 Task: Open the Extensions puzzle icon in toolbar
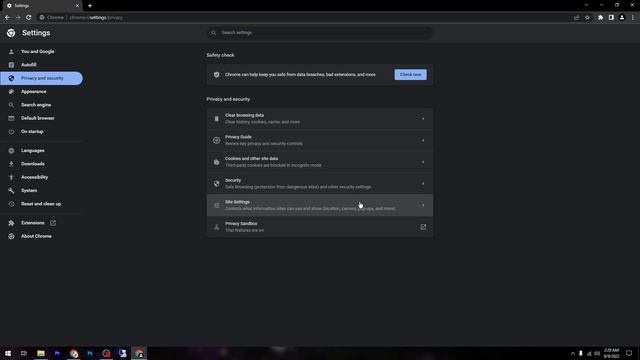[600, 18]
